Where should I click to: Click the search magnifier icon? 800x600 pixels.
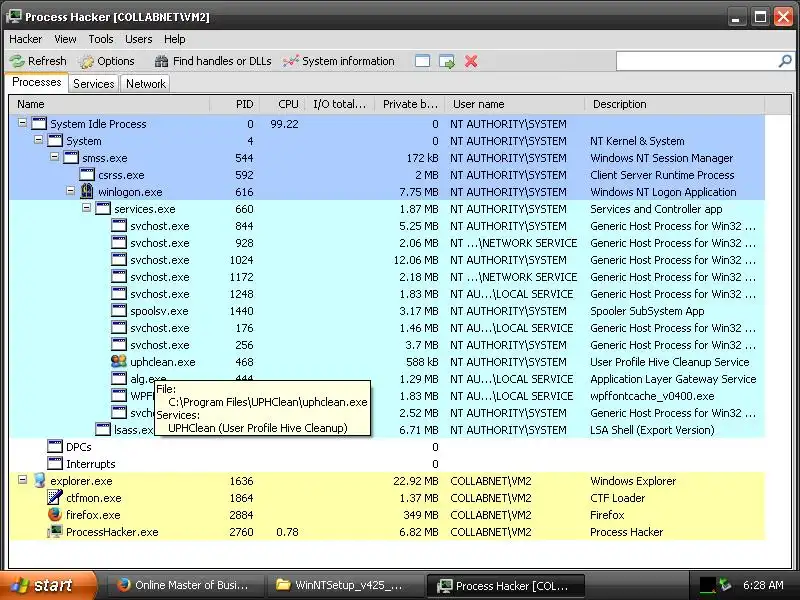[x=785, y=61]
